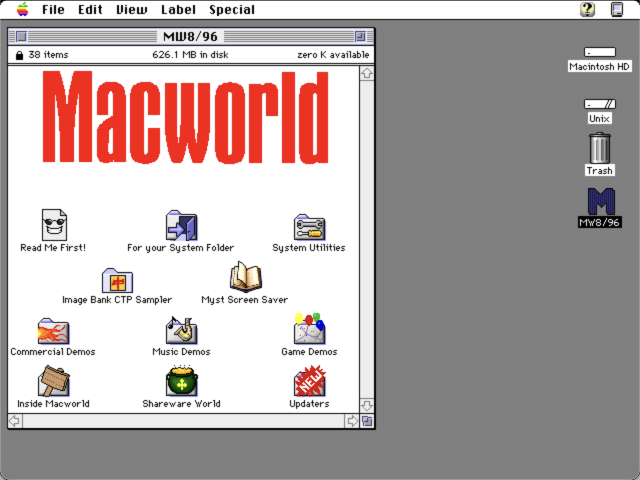Open the Apple menu
Viewport: 640px width, 480px height.
point(22,9)
